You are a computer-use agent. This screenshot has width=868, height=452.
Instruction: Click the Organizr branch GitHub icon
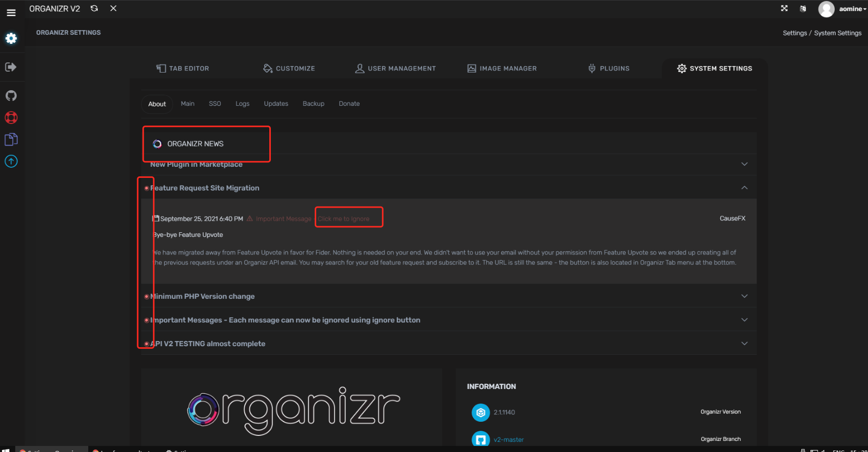click(481, 439)
